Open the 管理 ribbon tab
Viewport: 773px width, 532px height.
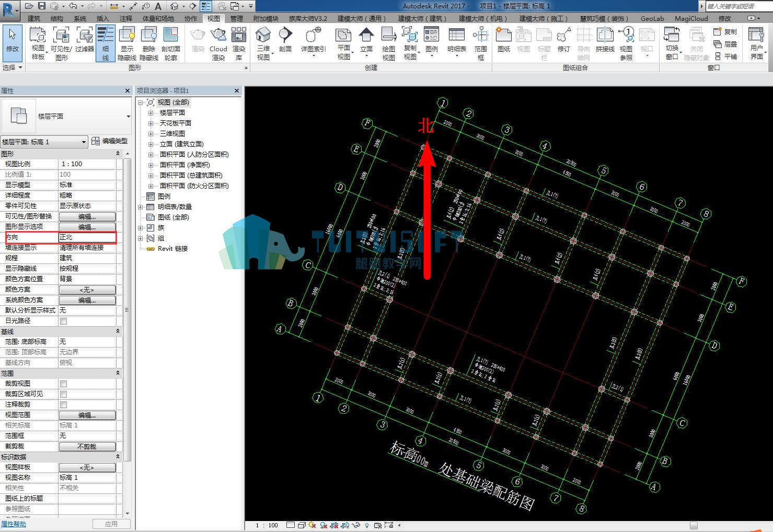click(237, 18)
